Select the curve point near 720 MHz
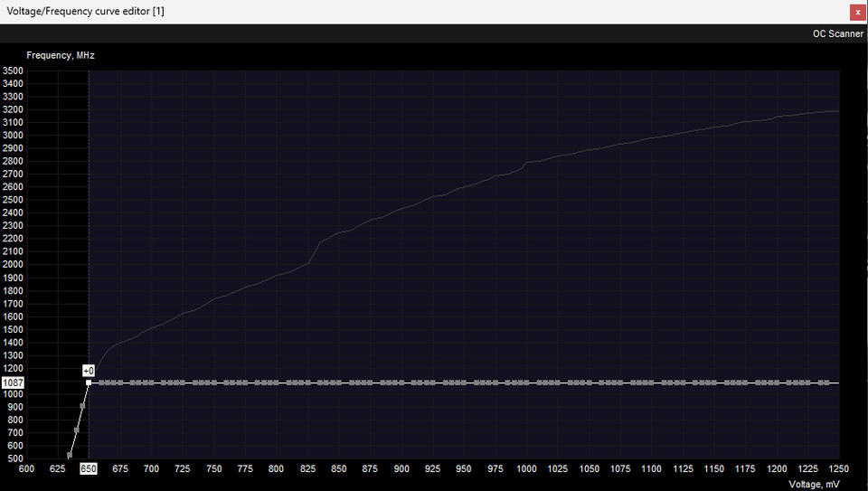Viewport: 868px width, 491px height. 76,430
